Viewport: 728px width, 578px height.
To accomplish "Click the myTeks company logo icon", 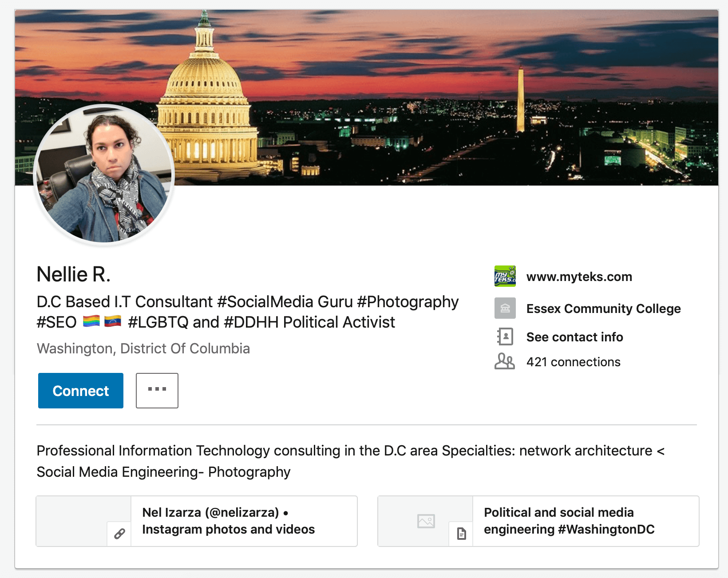I will click(505, 276).
